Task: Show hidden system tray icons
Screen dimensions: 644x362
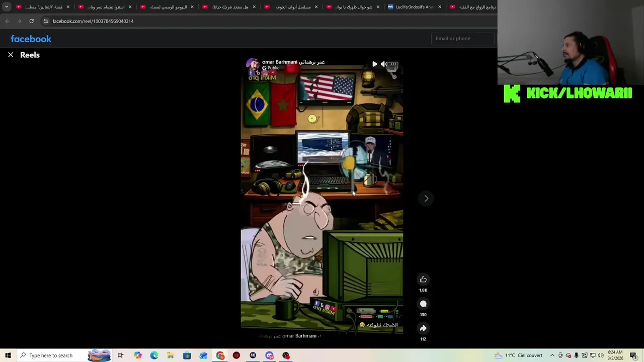Action: [x=552, y=355]
